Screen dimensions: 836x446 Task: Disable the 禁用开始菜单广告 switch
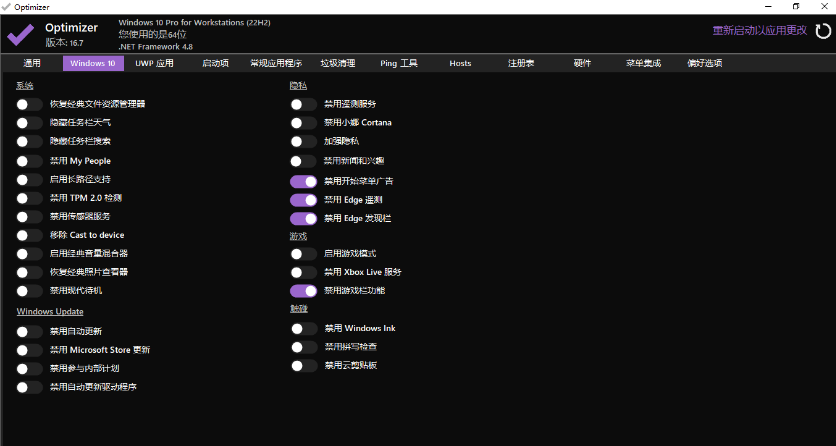point(303,182)
